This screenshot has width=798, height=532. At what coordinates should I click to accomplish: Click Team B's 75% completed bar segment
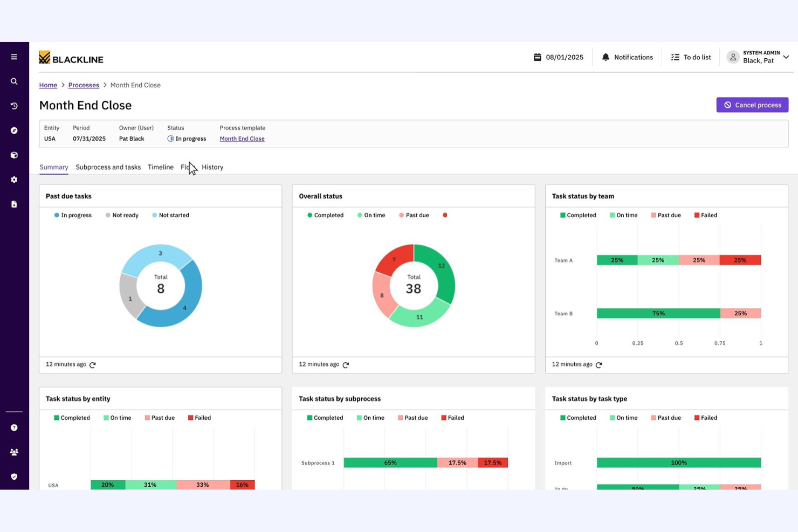658,313
